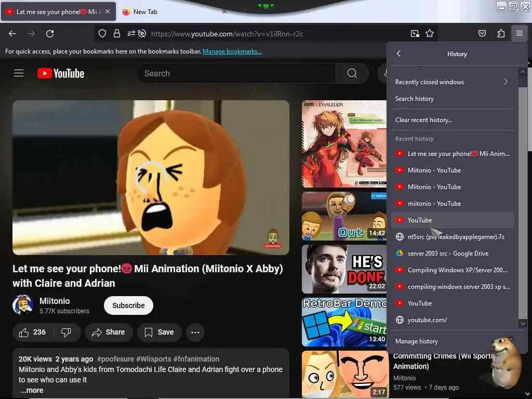Expand description with ...more
Screen dimensions: 532x399
(32, 390)
